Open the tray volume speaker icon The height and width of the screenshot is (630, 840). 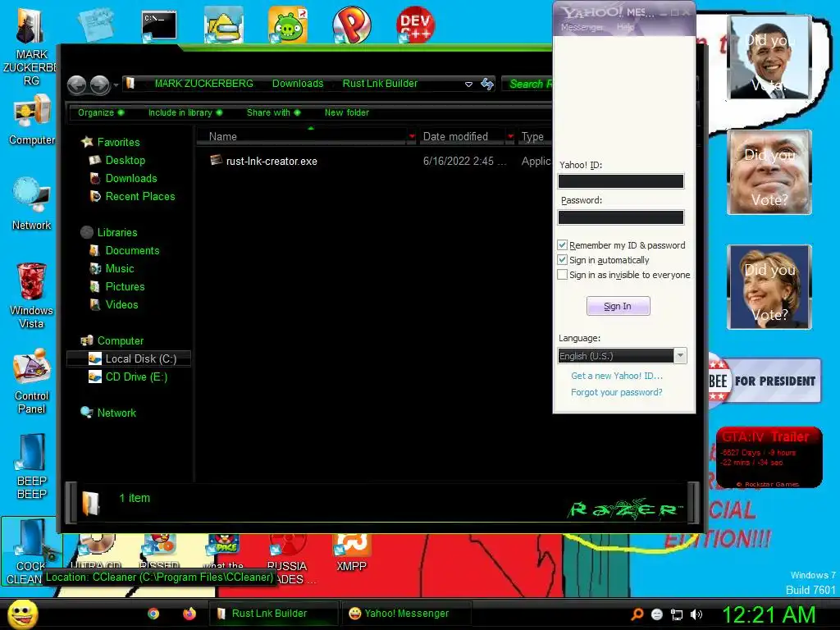pos(696,614)
